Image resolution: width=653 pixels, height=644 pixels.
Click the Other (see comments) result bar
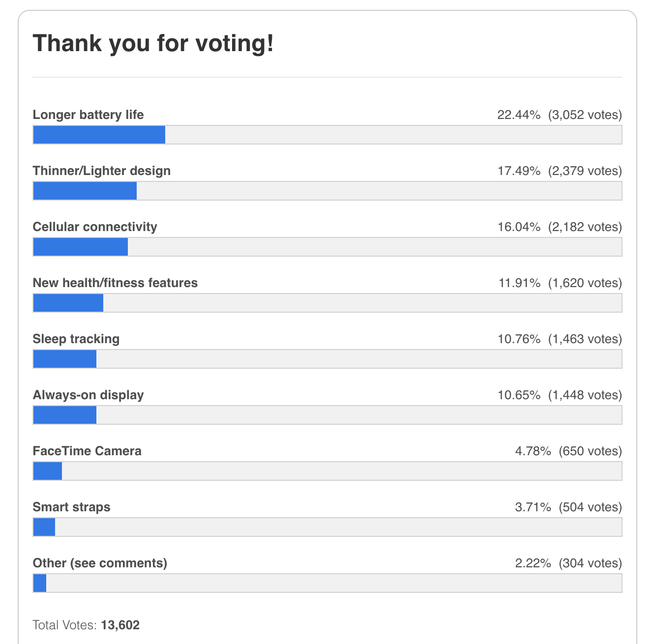(x=327, y=583)
